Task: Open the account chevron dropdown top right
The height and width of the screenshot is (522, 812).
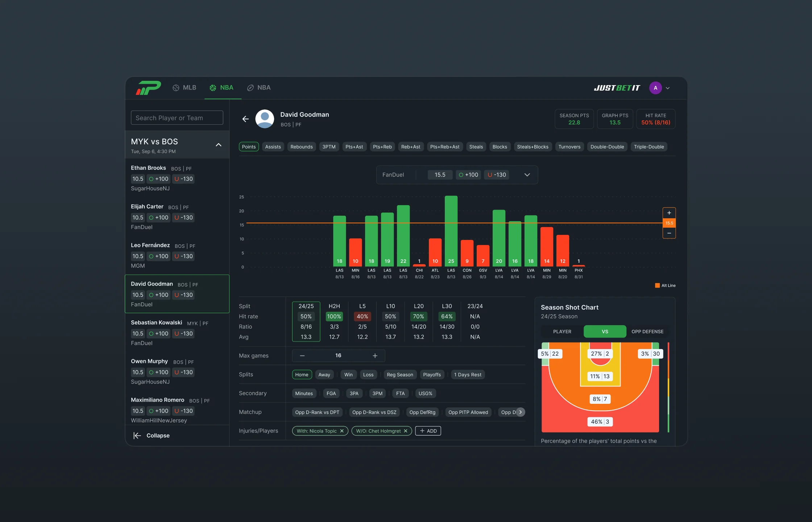Action: (667, 88)
